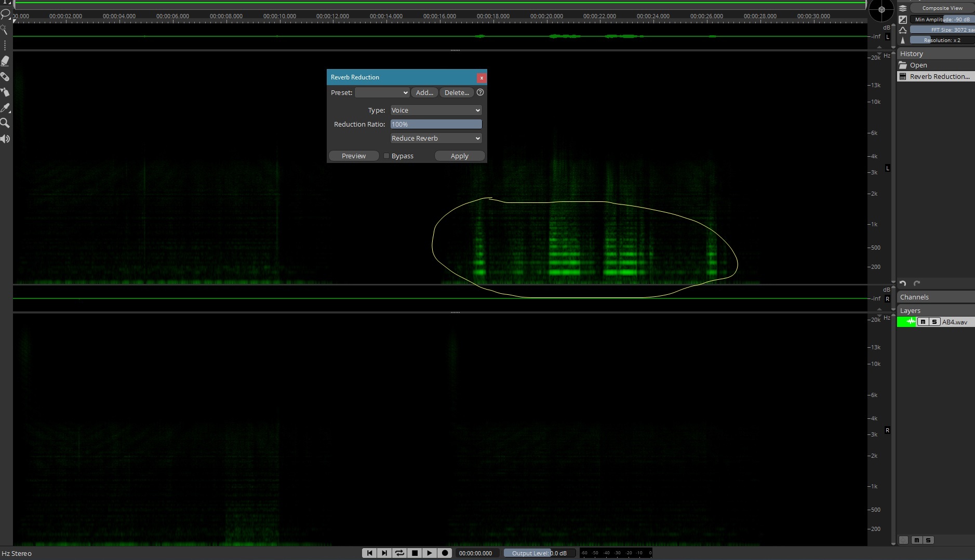The image size is (975, 560).
Task: Click timeline ruler at 00:00:16.000
Action: pos(439,16)
